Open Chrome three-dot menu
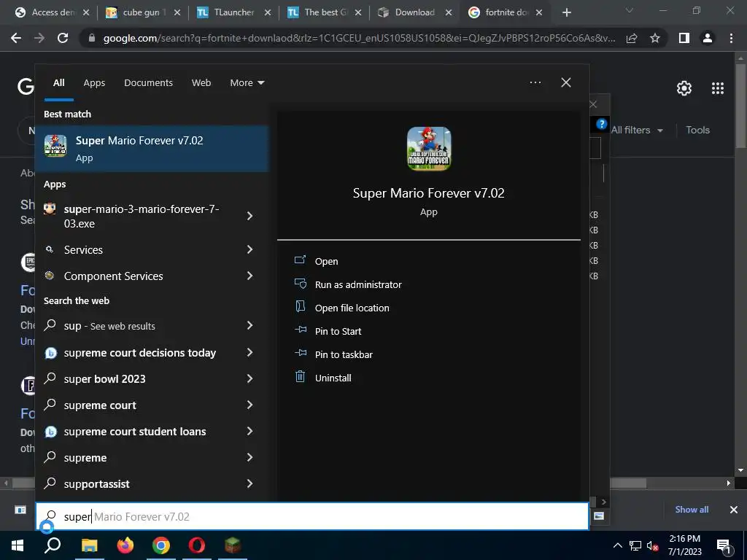 click(731, 38)
